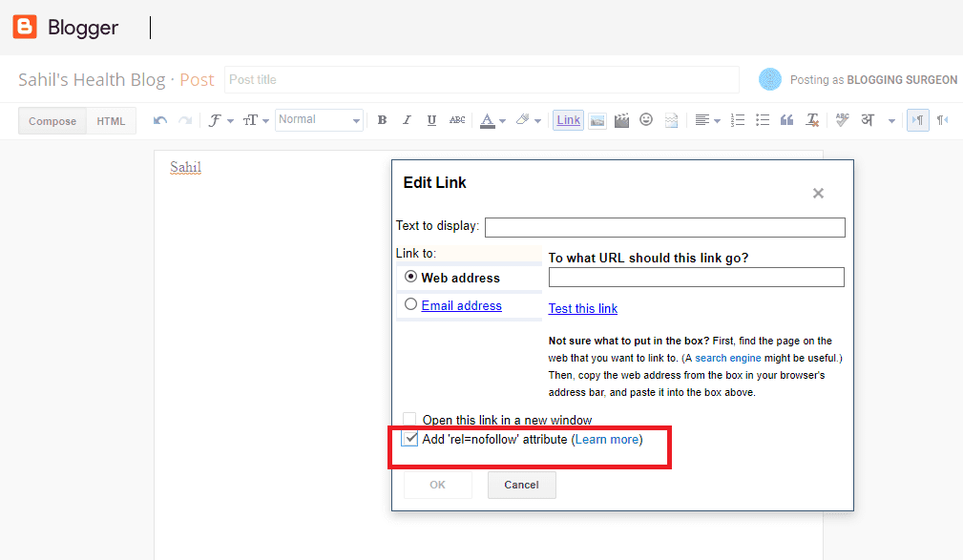Open the Sahil's Health Blog link

coord(92,80)
